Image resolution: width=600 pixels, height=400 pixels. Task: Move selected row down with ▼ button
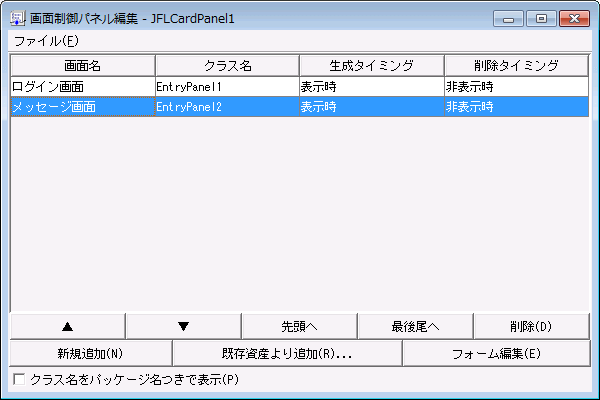pos(184,326)
